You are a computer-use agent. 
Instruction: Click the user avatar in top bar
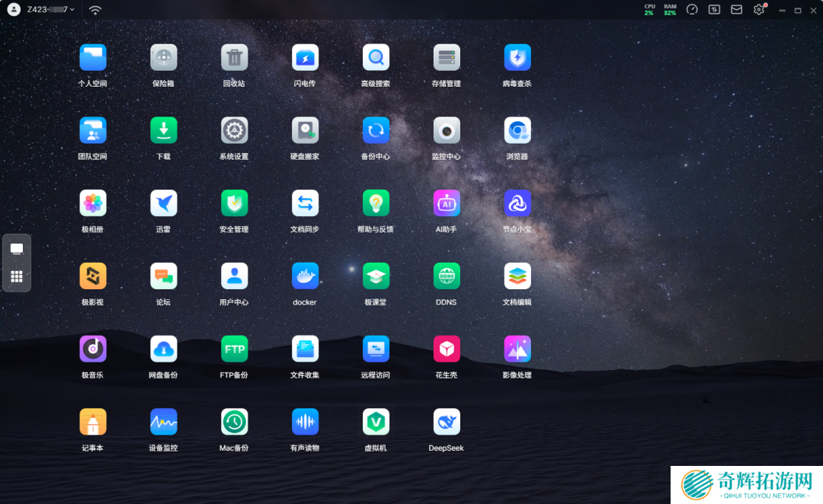pyautogui.click(x=14, y=10)
